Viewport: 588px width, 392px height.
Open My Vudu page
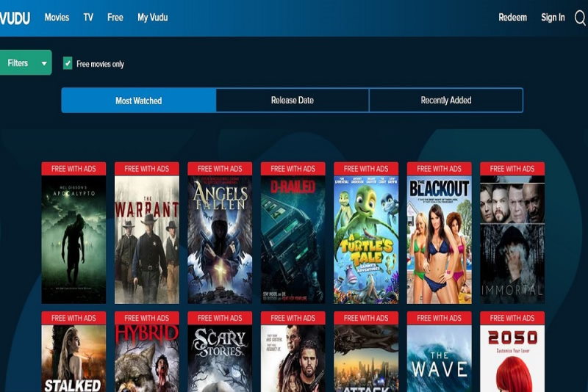coord(152,18)
